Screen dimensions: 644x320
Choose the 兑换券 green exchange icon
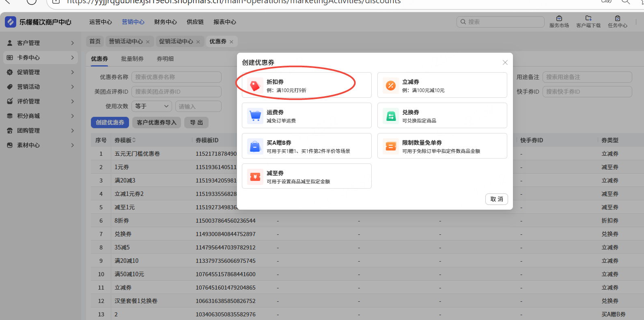[x=391, y=116]
